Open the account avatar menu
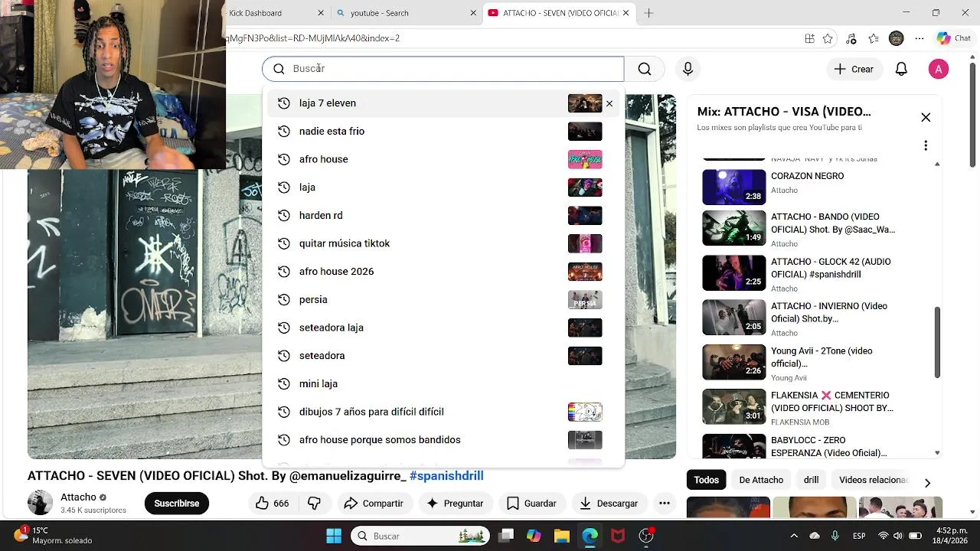The image size is (980, 551). point(939,69)
